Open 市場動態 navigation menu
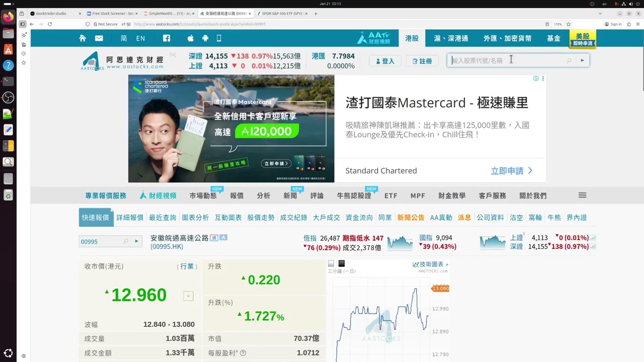The image size is (644, 362). (203, 196)
